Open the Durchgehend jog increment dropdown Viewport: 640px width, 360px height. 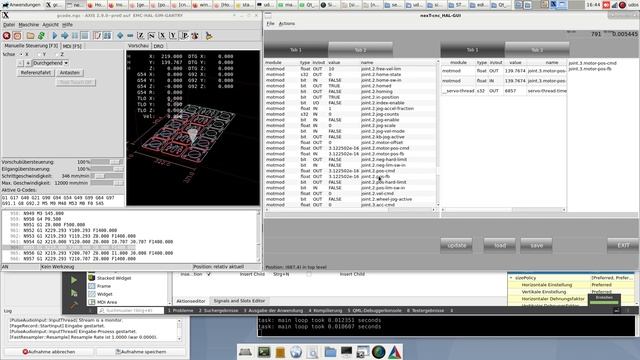[50, 63]
